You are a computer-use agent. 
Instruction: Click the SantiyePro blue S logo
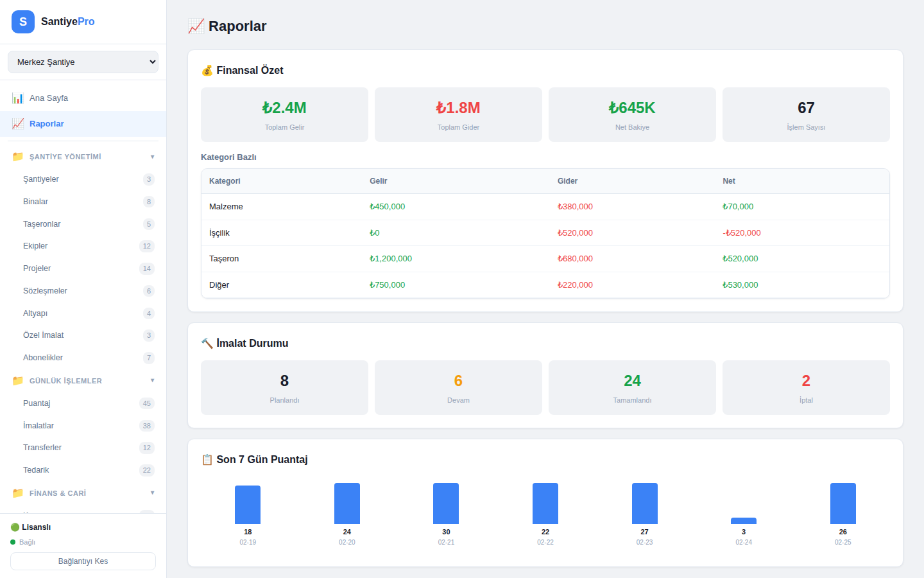coord(23,22)
